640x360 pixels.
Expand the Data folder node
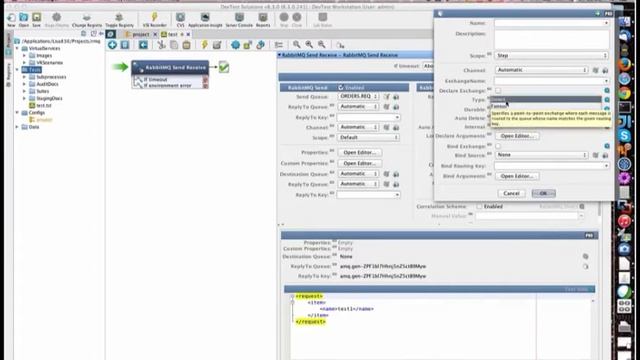click(x=17, y=127)
